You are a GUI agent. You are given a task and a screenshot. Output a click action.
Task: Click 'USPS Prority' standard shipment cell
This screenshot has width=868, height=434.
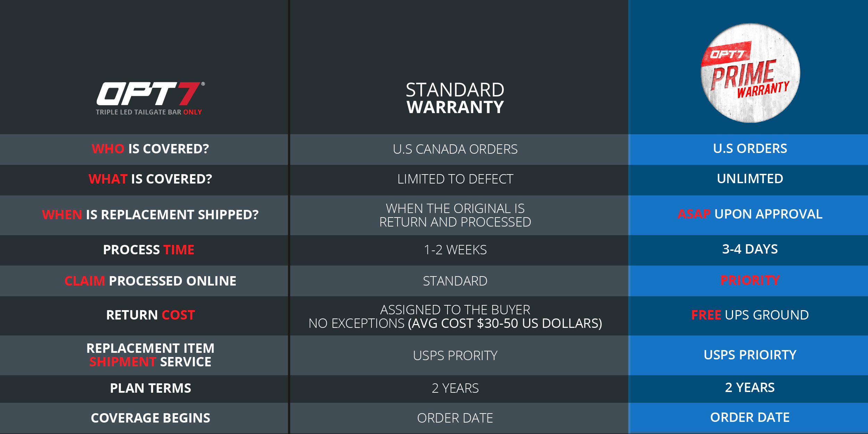[x=455, y=356]
